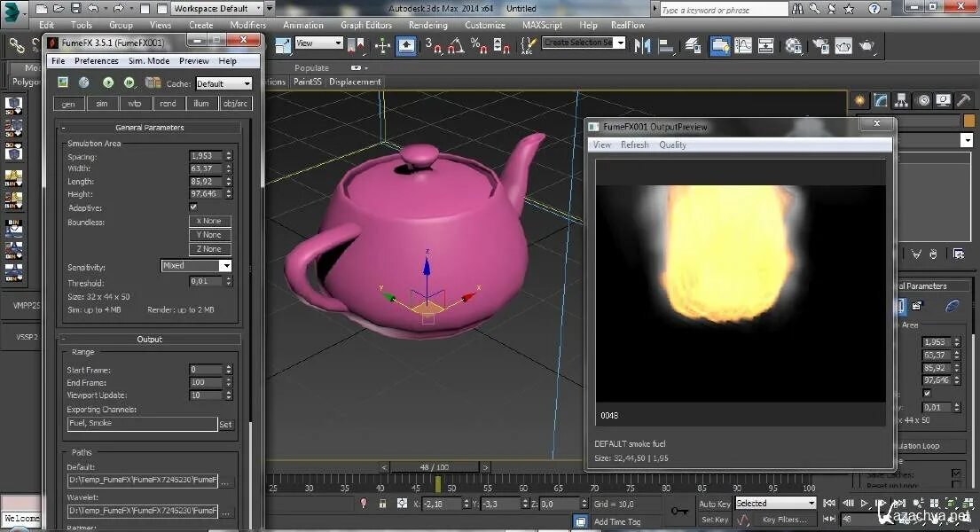
Task: Open the Hierarchy panel icon
Action: (x=901, y=100)
